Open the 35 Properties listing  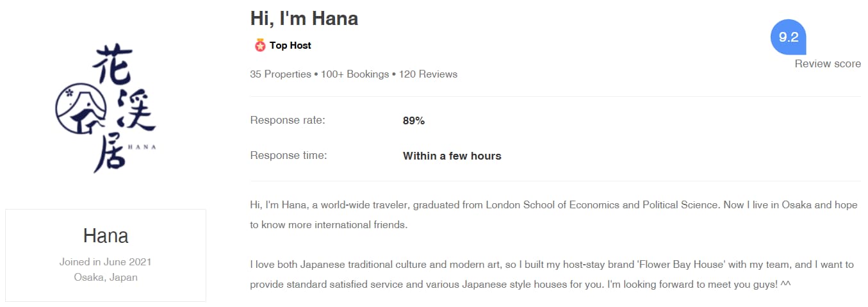click(x=281, y=74)
